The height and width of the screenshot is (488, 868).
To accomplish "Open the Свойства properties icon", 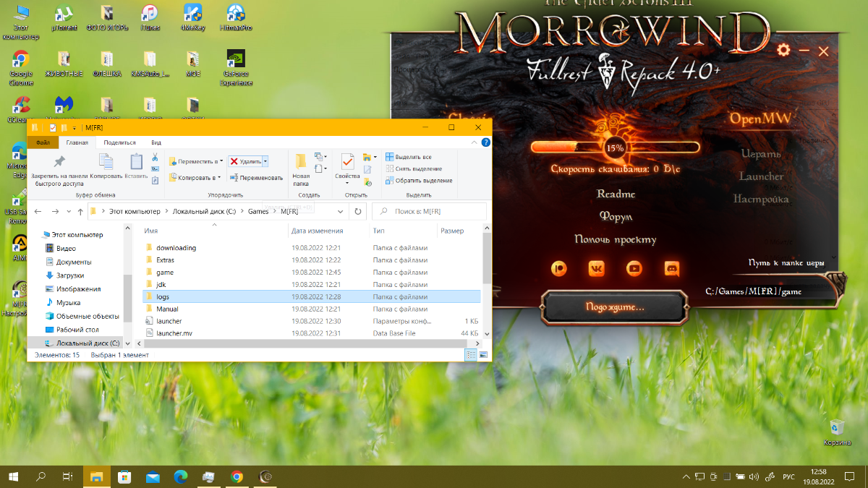I will pyautogui.click(x=347, y=161).
